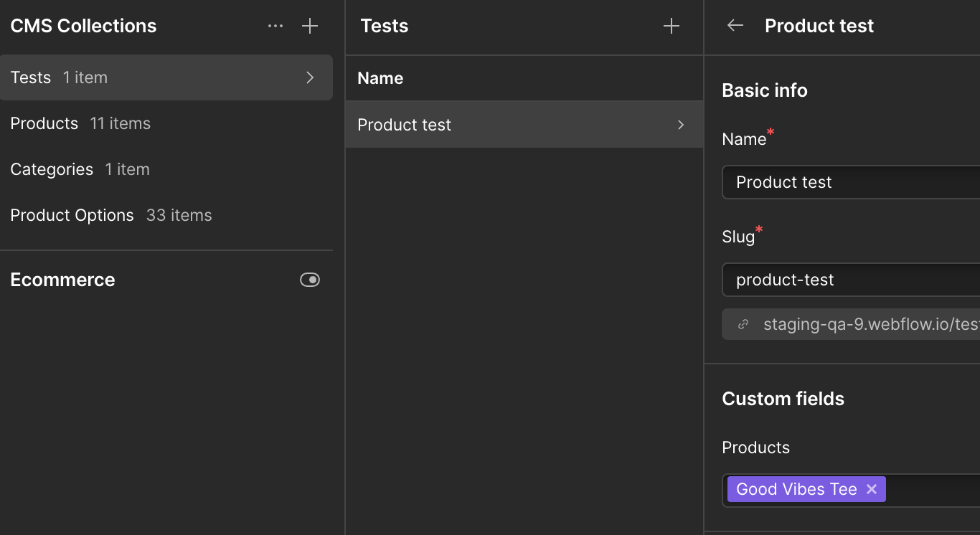980x535 pixels.
Task: Click the Products reference field dropdown
Action: 933,490
